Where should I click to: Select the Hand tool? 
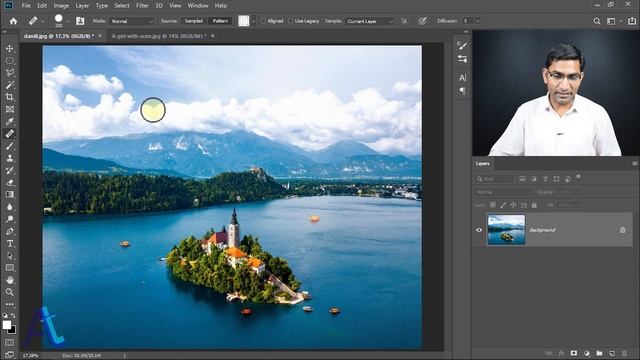(9, 280)
